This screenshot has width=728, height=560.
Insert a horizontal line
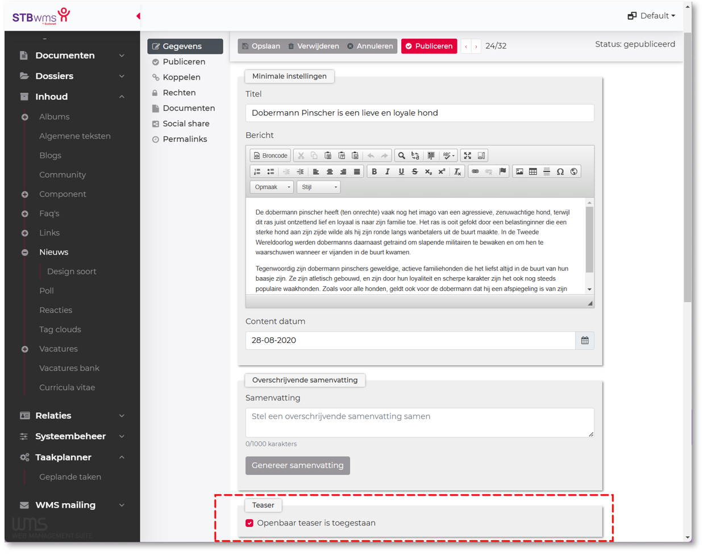(x=547, y=172)
